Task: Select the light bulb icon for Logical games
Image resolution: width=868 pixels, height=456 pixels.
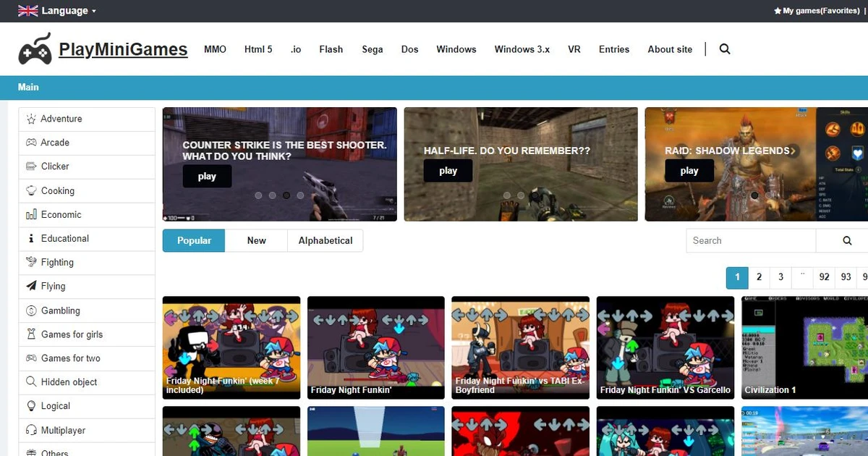Action: tap(30, 406)
